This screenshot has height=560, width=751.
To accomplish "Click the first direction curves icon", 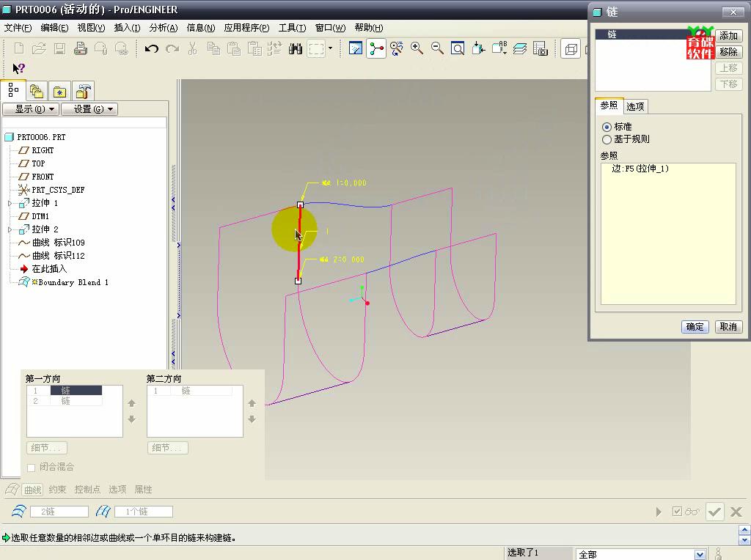I will pos(18,512).
